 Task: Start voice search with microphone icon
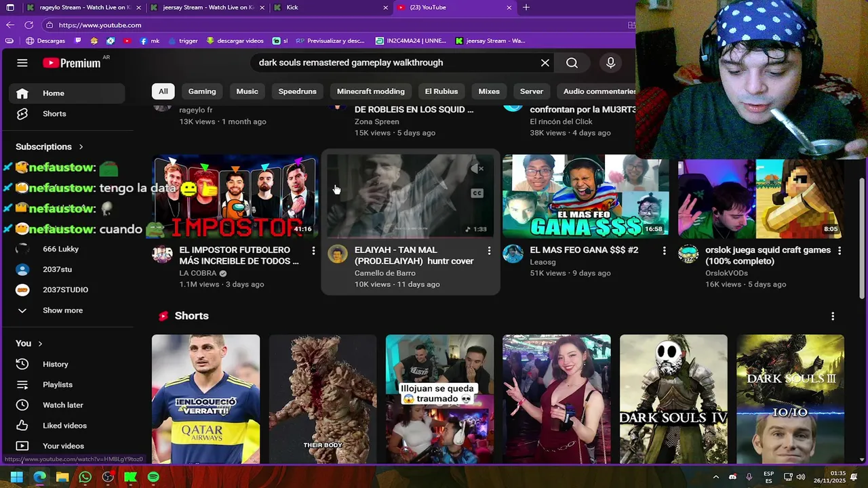610,62
